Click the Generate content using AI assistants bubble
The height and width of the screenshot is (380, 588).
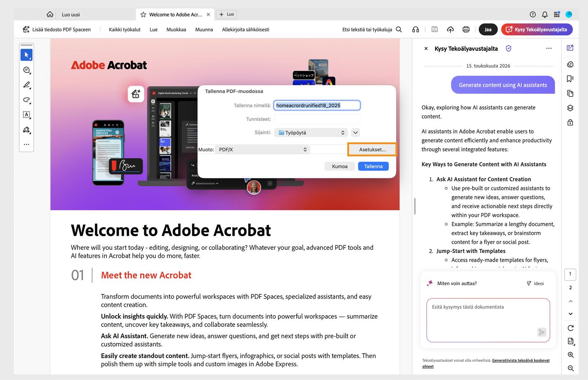pyautogui.click(x=503, y=85)
